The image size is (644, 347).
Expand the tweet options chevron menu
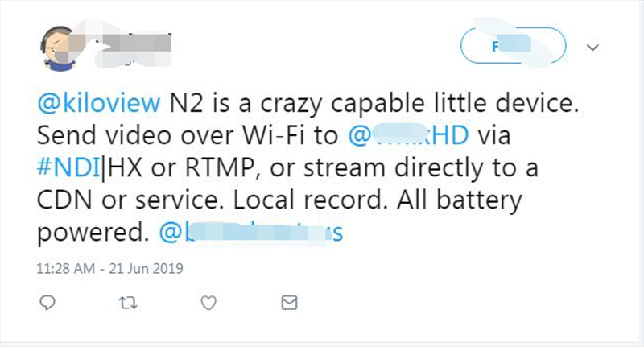click(593, 48)
